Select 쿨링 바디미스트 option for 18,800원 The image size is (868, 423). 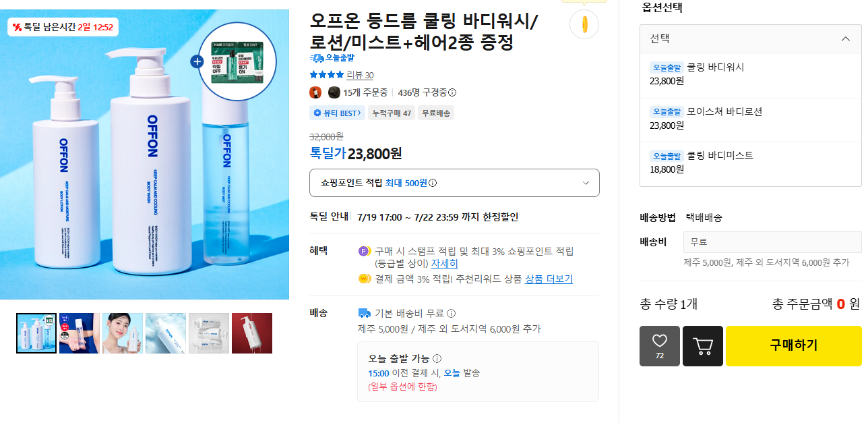(751, 163)
